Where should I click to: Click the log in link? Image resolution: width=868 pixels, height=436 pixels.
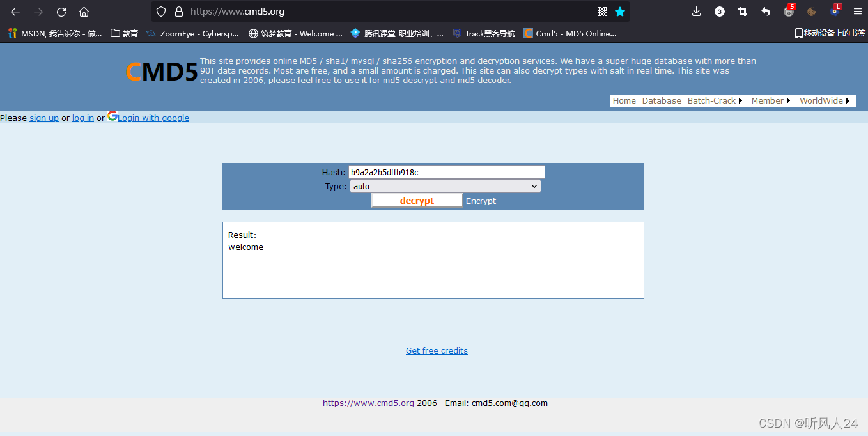(x=83, y=118)
